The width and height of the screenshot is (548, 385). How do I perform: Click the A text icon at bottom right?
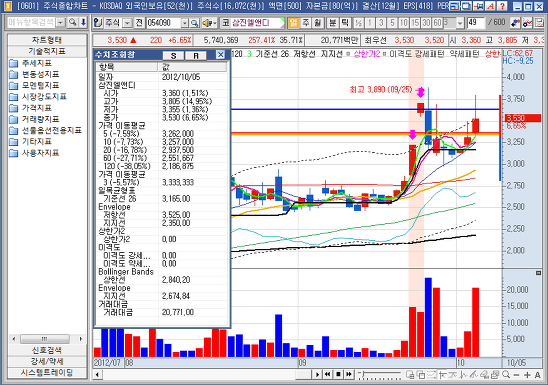coord(538,375)
